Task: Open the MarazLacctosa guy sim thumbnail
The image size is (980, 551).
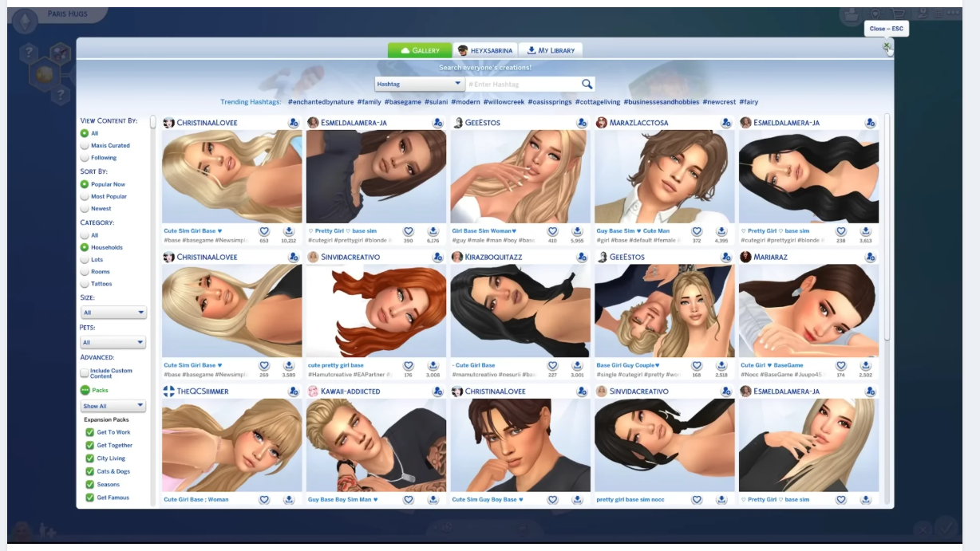Action: [664, 176]
